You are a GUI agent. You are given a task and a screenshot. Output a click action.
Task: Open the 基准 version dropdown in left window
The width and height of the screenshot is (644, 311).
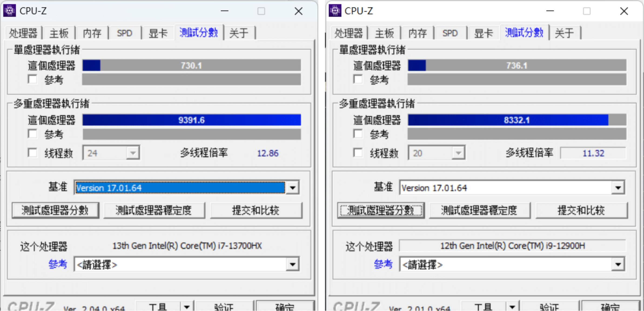click(x=293, y=187)
